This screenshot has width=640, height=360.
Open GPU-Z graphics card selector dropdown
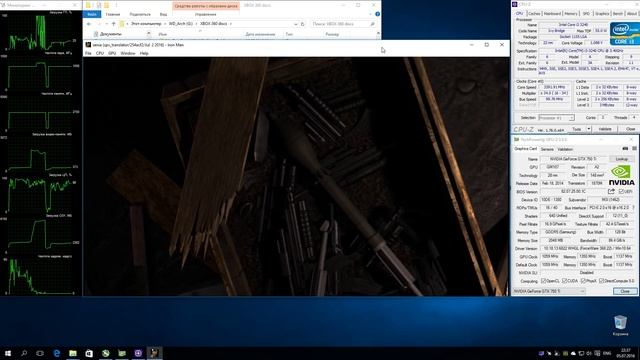(x=549, y=291)
